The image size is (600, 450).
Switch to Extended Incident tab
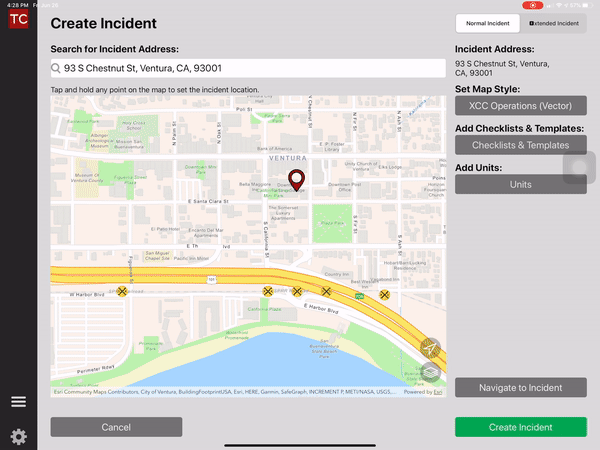coord(555,23)
